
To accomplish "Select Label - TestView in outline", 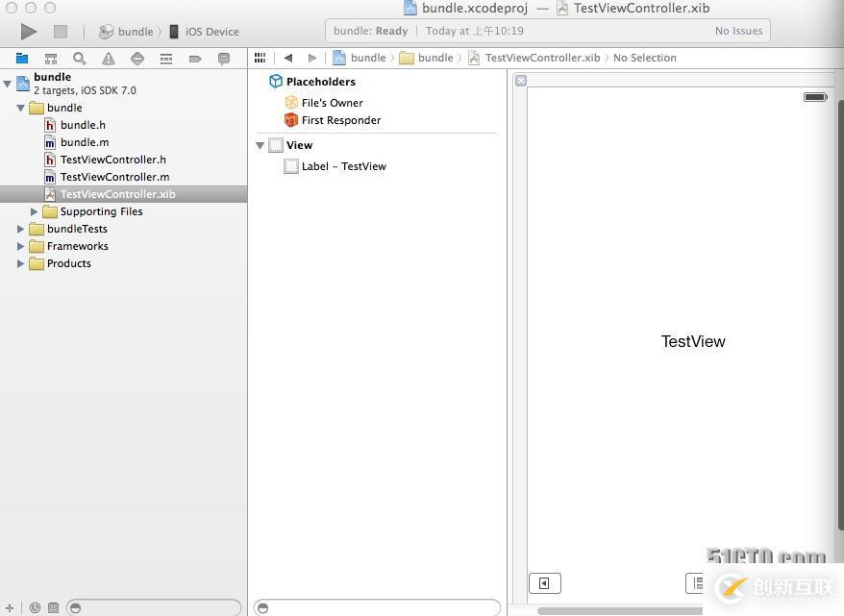I will [x=343, y=166].
